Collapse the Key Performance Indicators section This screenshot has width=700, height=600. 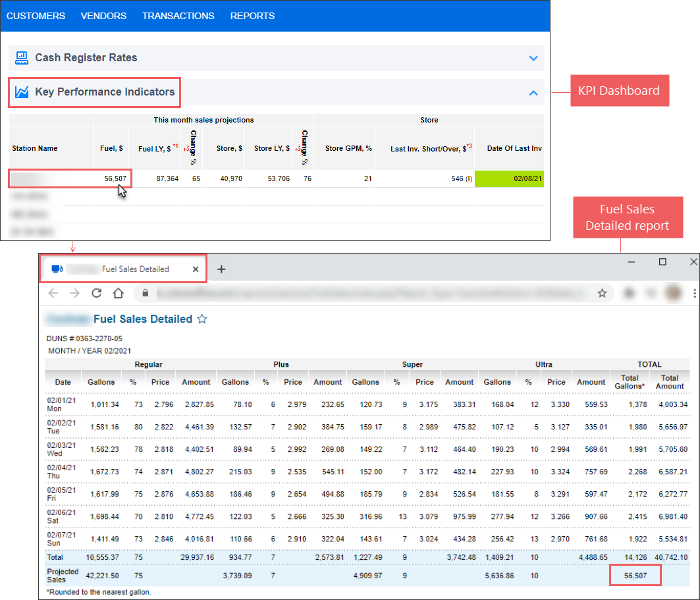click(533, 93)
